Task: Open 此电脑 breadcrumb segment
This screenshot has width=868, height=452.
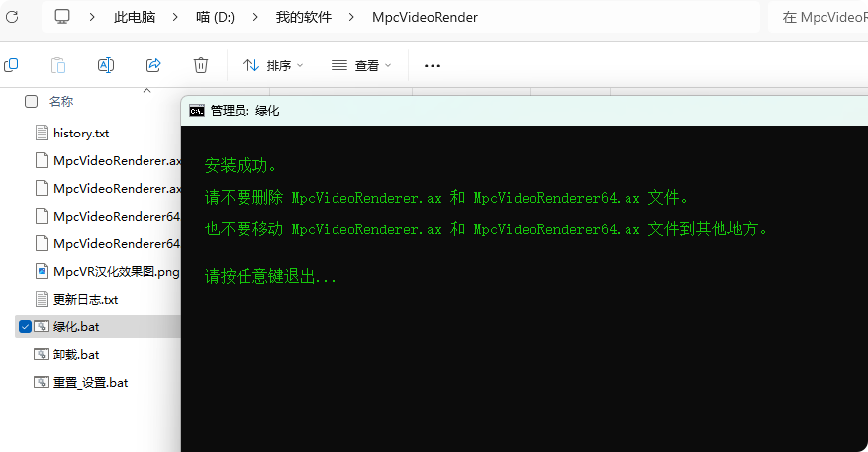Action: [x=135, y=17]
